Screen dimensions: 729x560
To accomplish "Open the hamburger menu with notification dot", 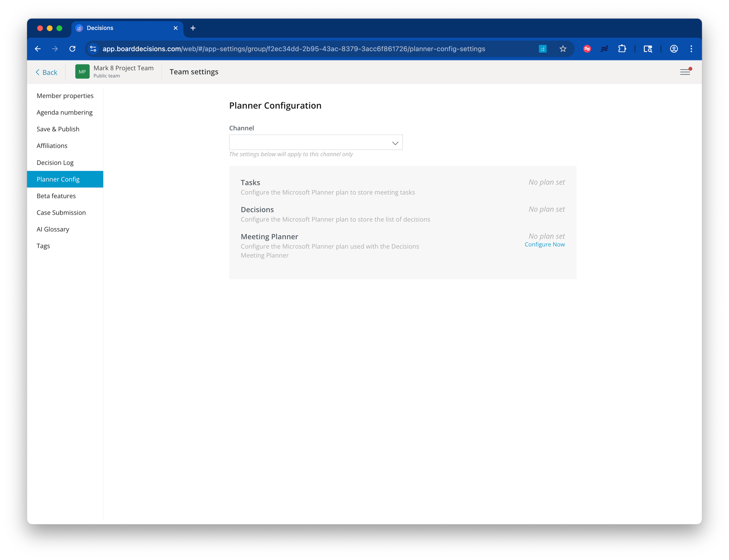I will pos(685,72).
